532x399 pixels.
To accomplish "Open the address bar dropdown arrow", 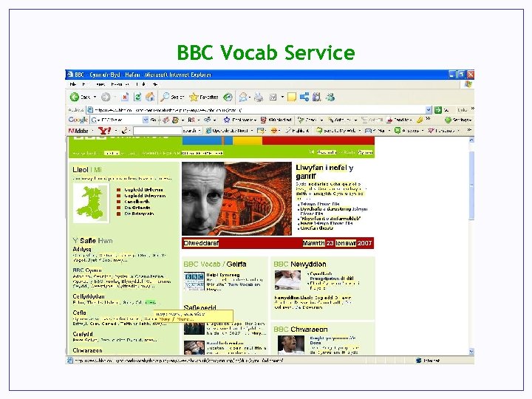I will 429,109.
